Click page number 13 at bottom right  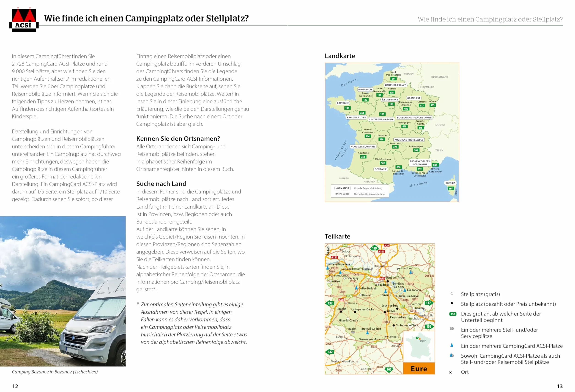click(x=560, y=386)
